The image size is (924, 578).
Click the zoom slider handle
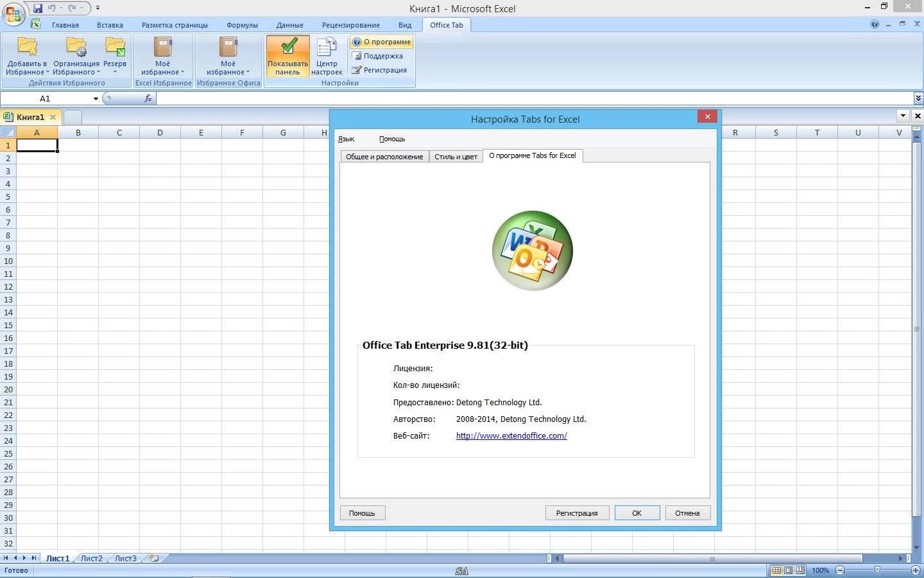877,570
